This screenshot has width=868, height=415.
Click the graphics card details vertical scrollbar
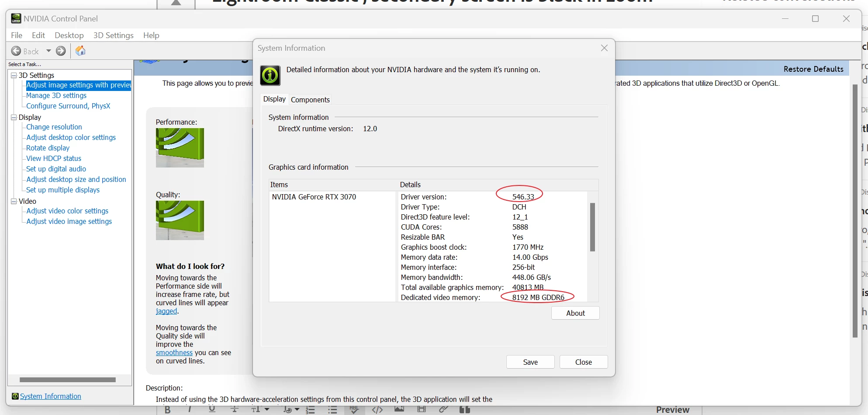(x=592, y=227)
